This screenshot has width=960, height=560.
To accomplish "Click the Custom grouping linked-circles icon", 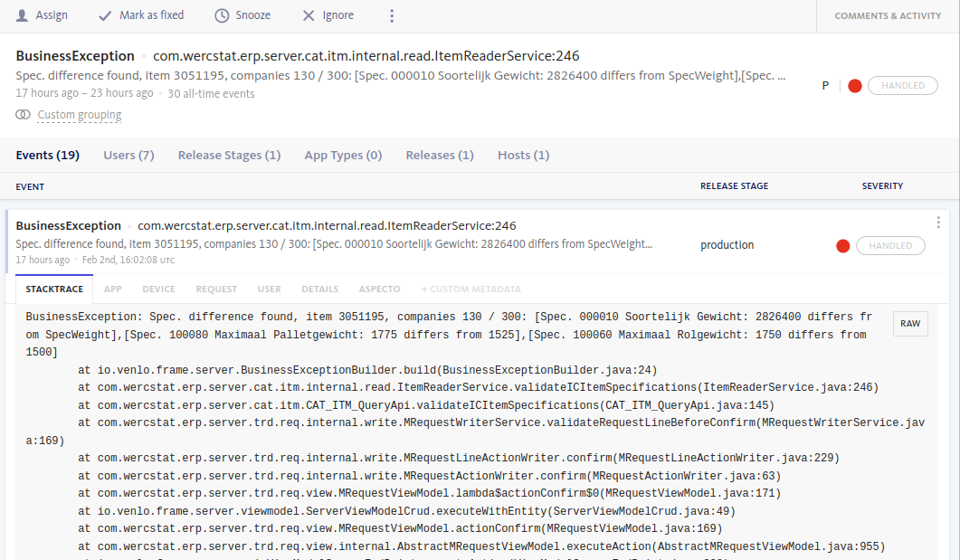I will 23,115.
